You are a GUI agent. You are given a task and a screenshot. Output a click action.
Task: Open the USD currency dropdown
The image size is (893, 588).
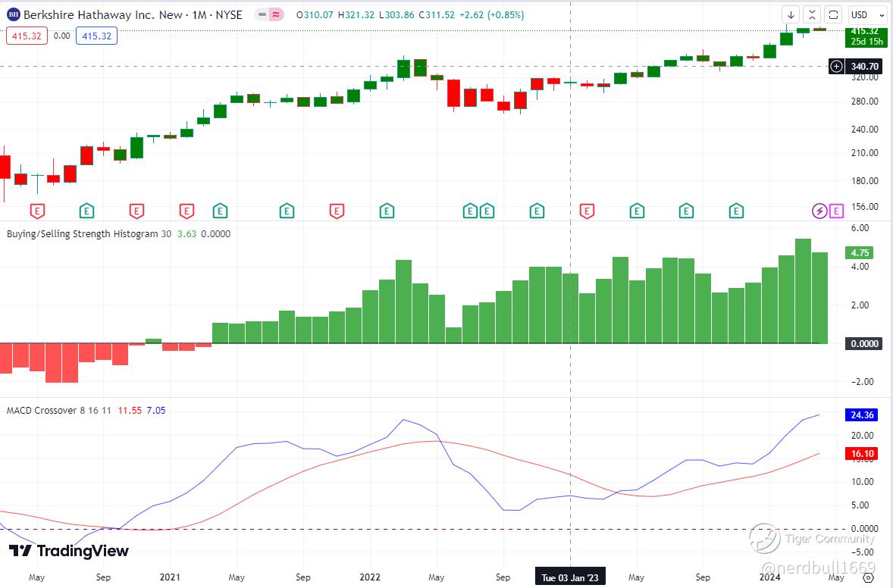866,15
